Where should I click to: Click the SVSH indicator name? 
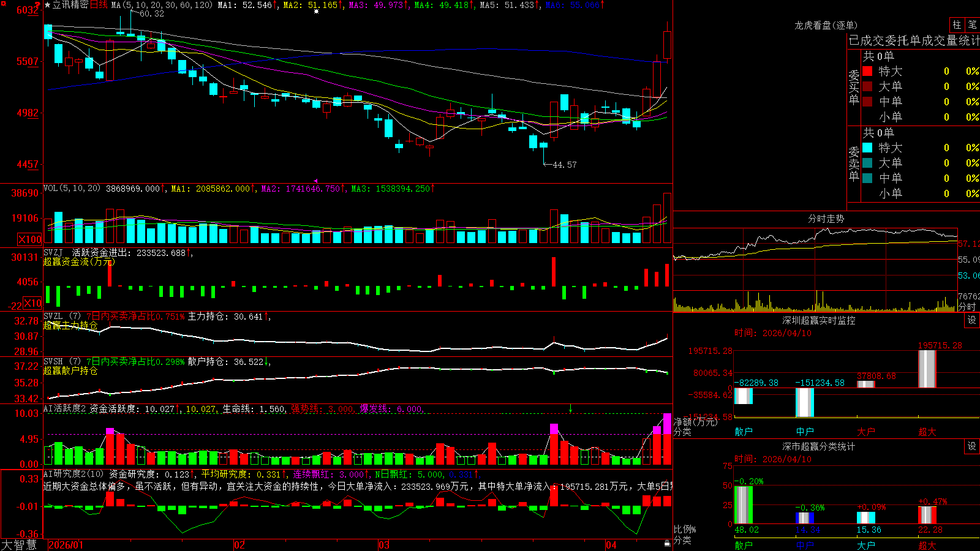pyautogui.click(x=53, y=361)
